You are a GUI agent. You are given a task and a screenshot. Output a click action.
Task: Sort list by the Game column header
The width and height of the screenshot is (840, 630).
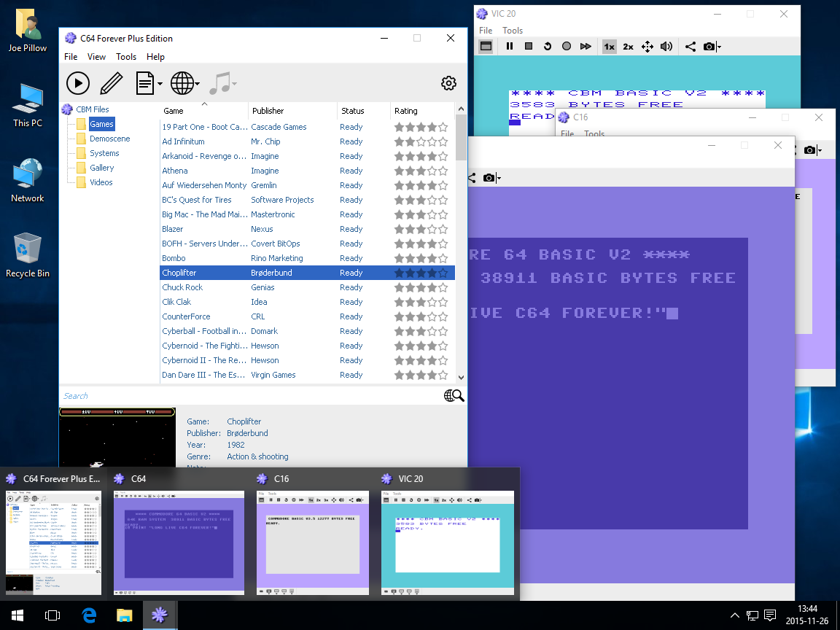pos(204,110)
